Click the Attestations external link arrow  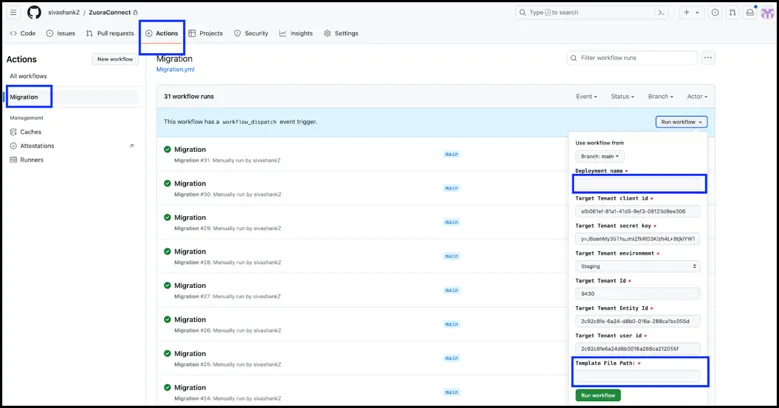coord(132,146)
